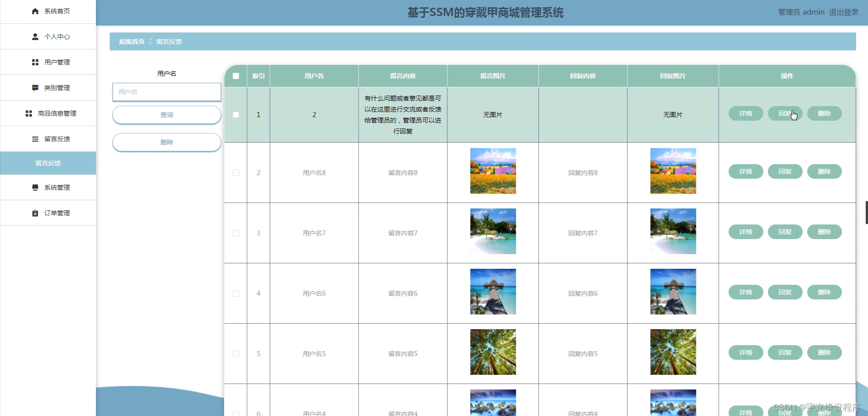This screenshot has width=868, height=416.
Task: Check the checkbox for row 1
Action: pos(236,115)
